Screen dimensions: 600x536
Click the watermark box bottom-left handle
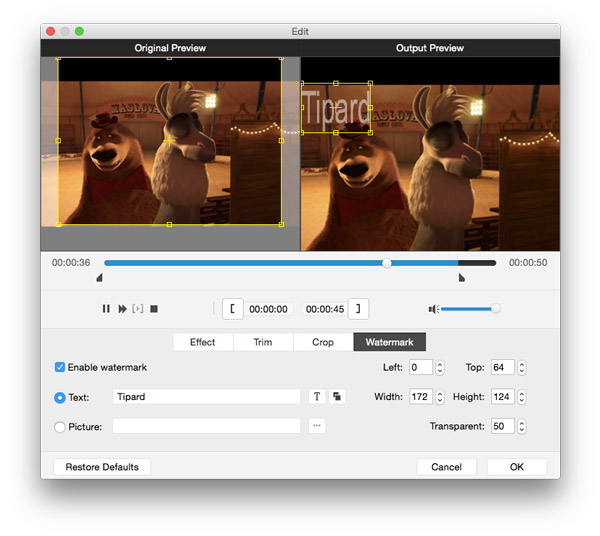point(302,133)
